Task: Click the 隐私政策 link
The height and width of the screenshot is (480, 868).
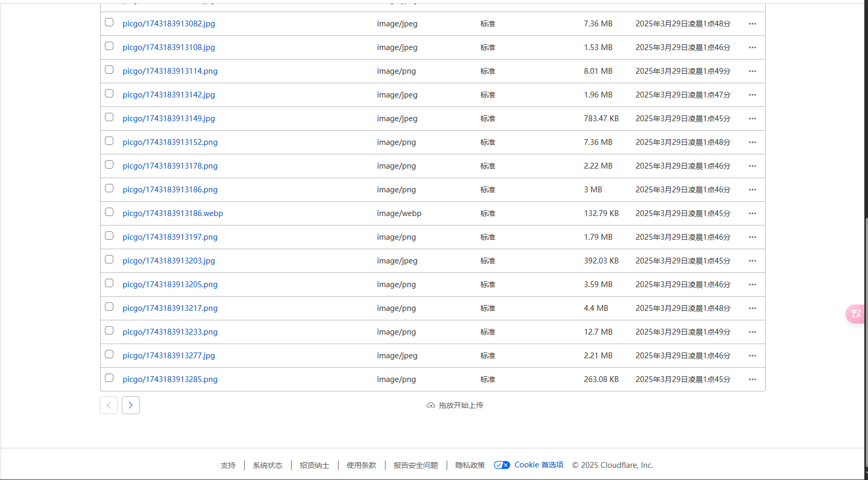Action: 470,465
